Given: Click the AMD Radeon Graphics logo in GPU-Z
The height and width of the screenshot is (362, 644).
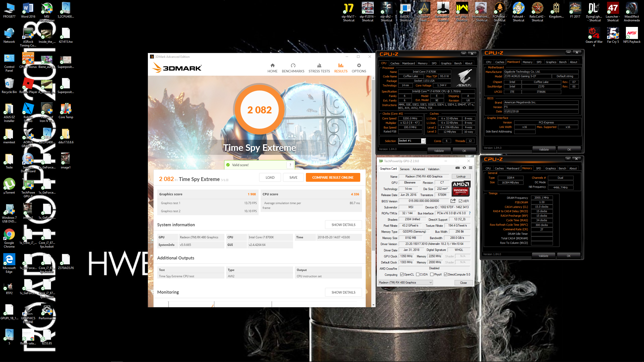Looking at the screenshot, I should (x=461, y=189).
